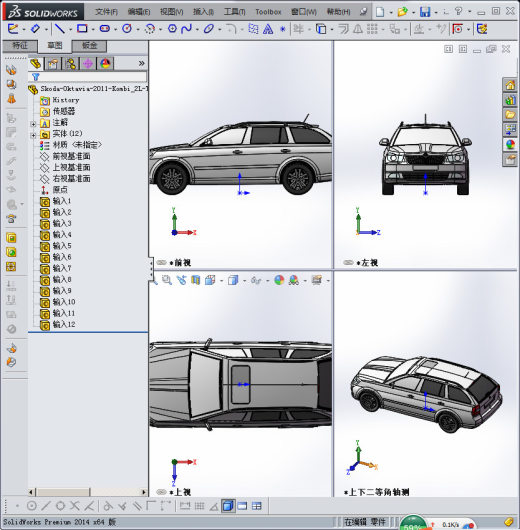Expand the 实体(12) solid bodies node
This screenshot has height=530, width=520.
tap(33, 135)
